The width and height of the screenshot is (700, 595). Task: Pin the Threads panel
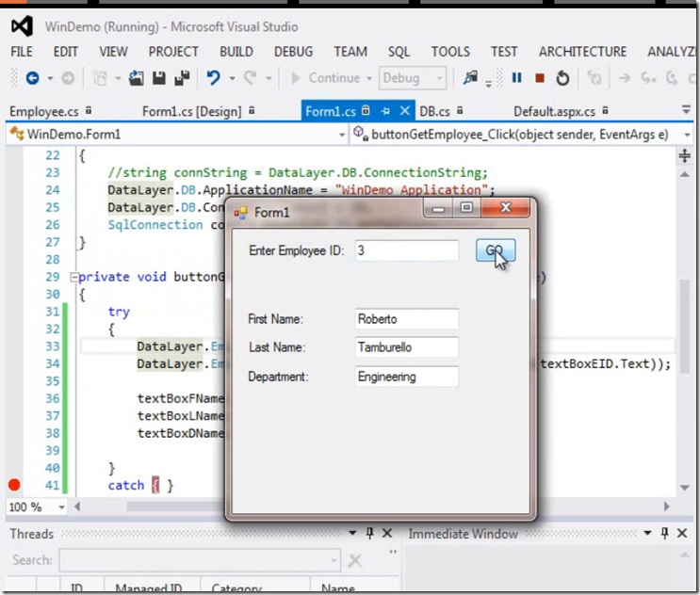(x=369, y=533)
